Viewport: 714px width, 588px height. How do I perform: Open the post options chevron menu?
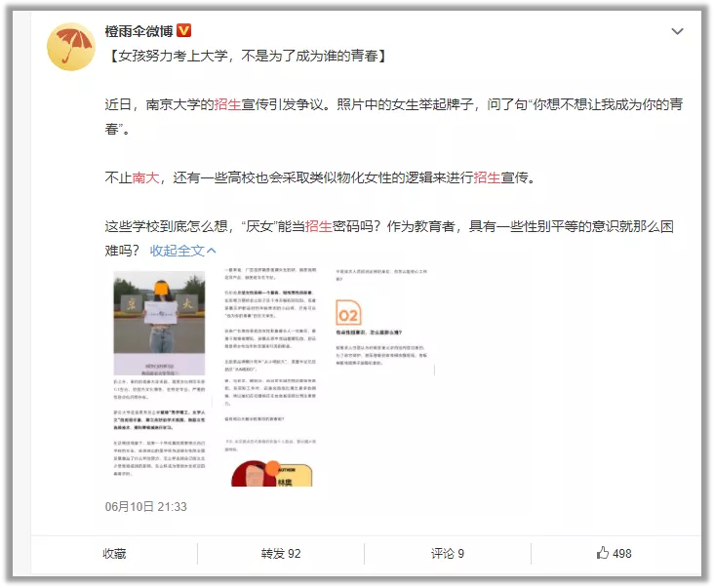click(678, 31)
